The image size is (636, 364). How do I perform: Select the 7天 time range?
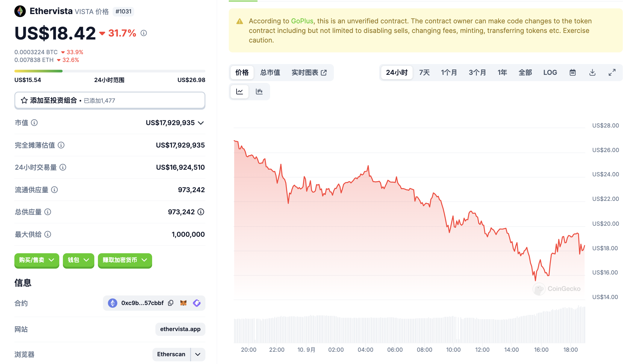pos(424,72)
